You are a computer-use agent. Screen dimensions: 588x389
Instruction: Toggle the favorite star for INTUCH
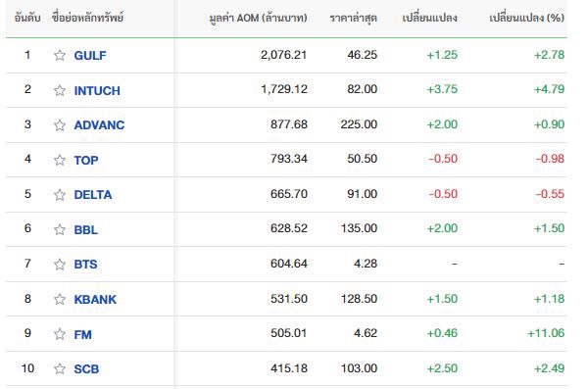(x=59, y=90)
